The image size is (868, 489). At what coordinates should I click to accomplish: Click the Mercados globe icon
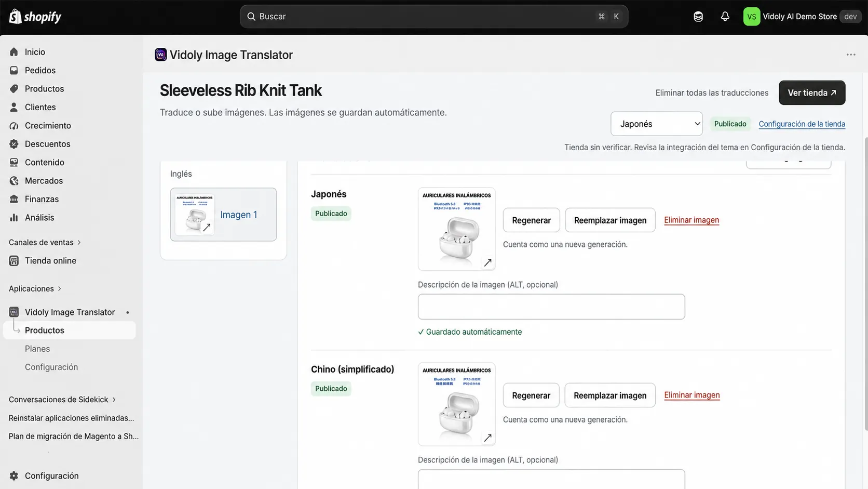pos(14,181)
